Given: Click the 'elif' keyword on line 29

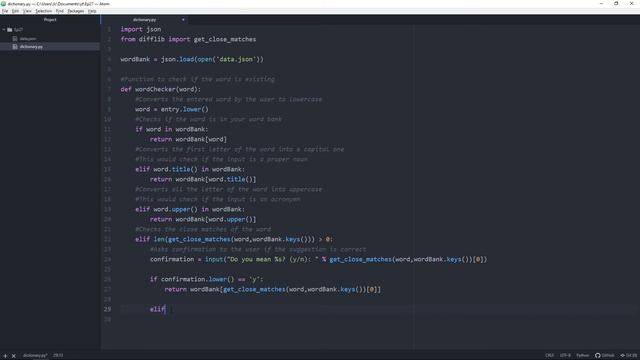Looking at the screenshot, I should point(157,309).
